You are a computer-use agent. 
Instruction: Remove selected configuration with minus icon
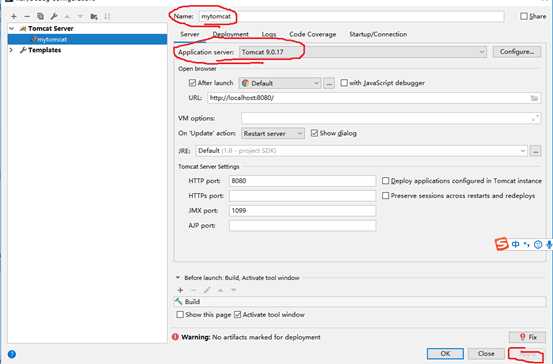point(27,16)
